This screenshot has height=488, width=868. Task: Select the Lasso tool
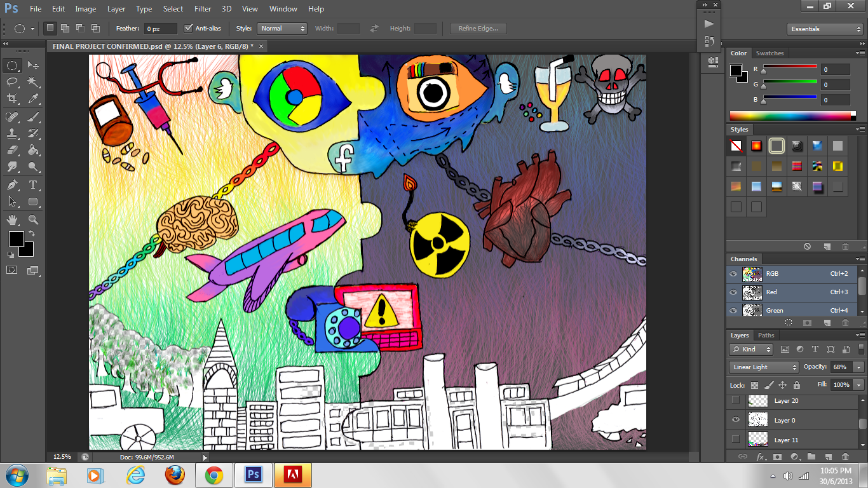[x=12, y=82]
